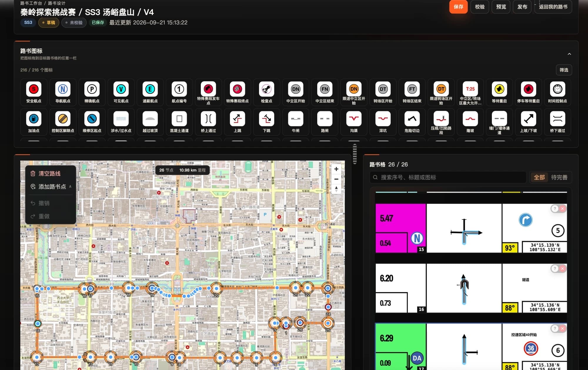Click the 遮蔽航点 icon

tap(150, 92)
